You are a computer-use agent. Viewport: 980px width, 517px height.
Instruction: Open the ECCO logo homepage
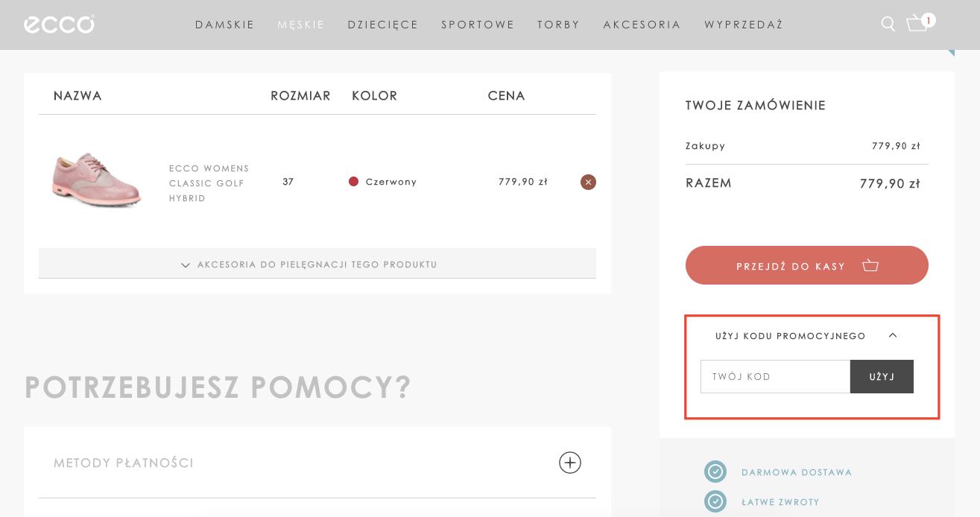point(59,25)
